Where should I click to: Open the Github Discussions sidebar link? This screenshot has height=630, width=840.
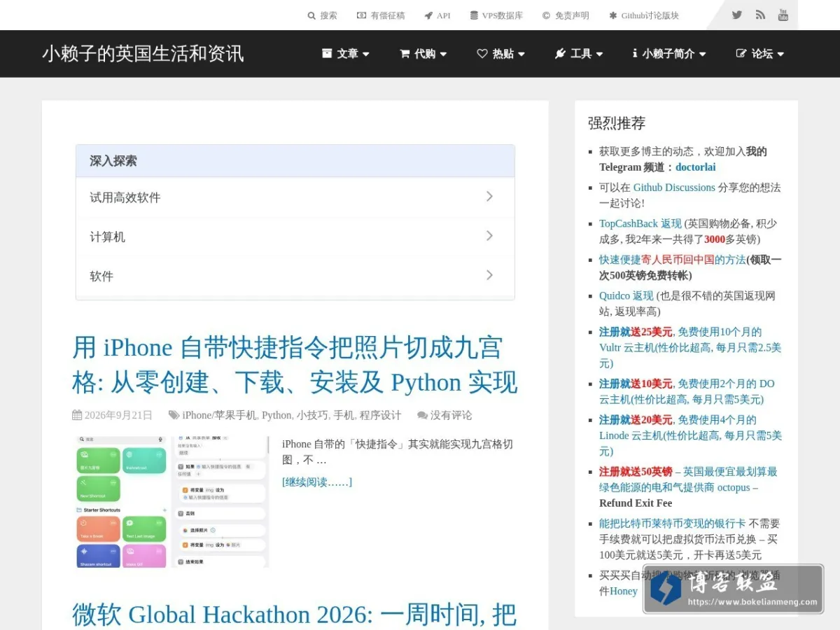point(674,188)
